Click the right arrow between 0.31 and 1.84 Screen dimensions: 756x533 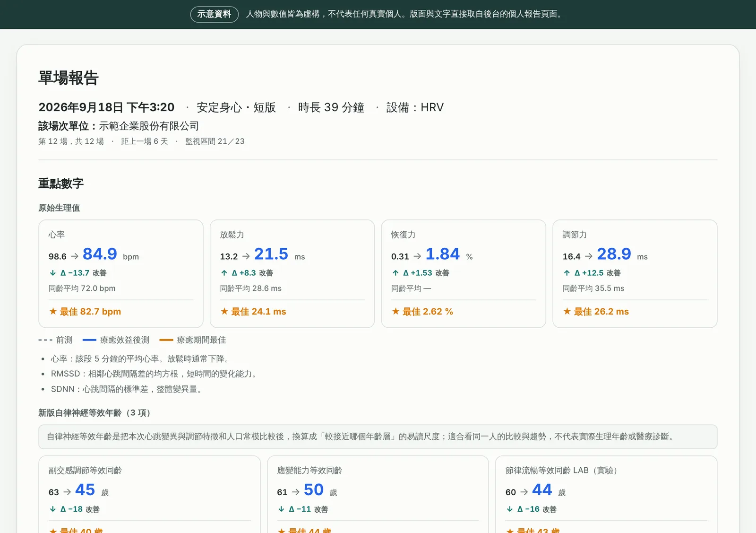pos(417,256)
